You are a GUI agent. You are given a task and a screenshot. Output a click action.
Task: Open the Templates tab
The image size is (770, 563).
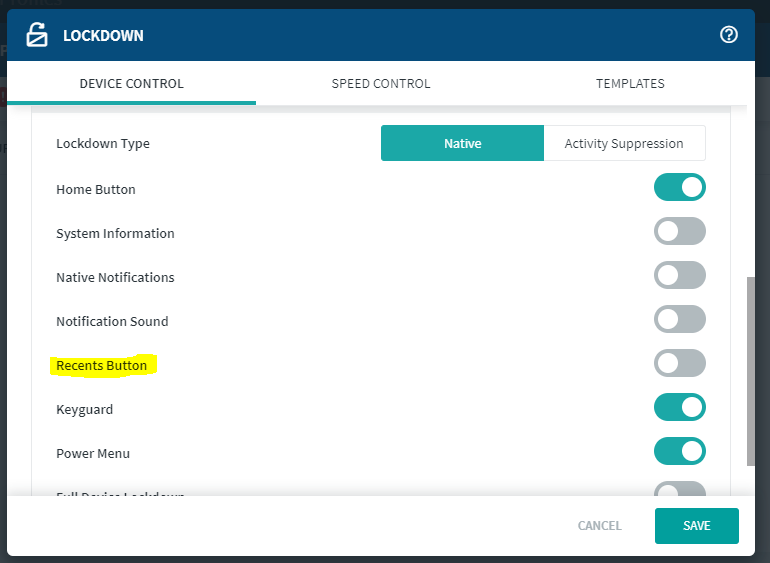click(x=630, y=84)
